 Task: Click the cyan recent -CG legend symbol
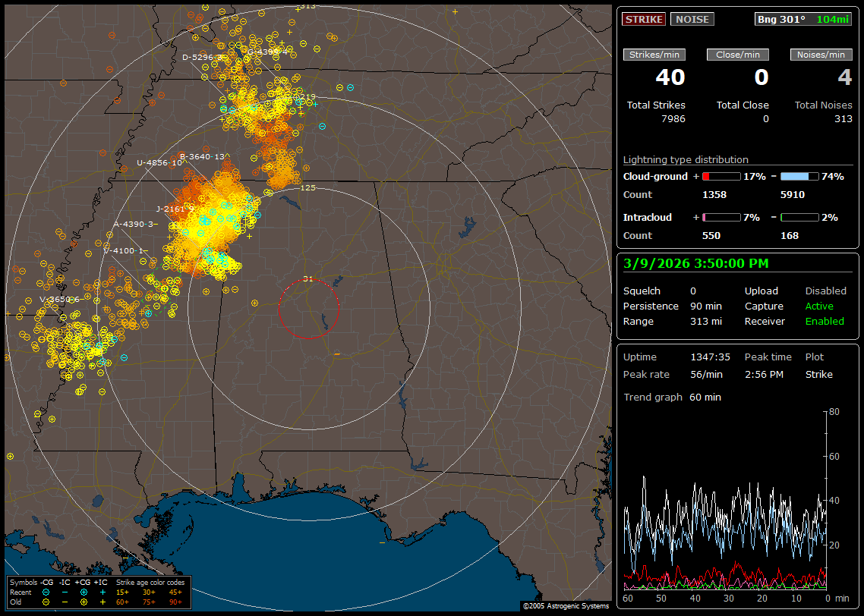pyautogui.click(x=46, y=592)
